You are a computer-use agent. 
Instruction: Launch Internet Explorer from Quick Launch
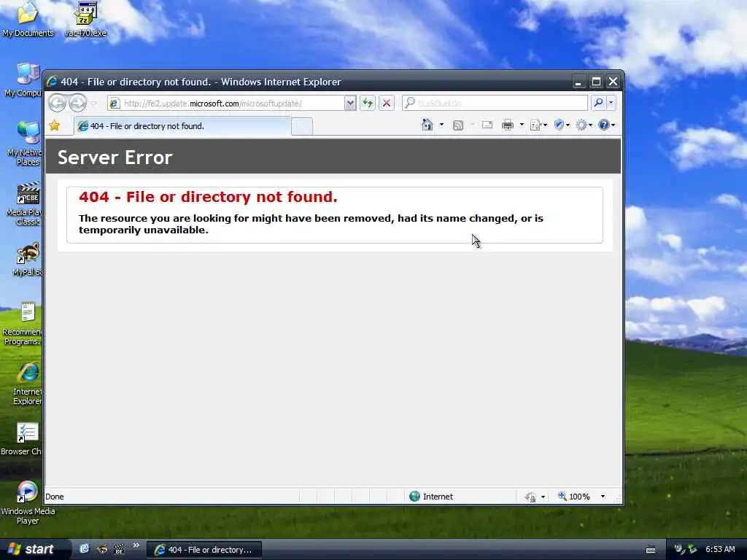[x=84, y=549]
